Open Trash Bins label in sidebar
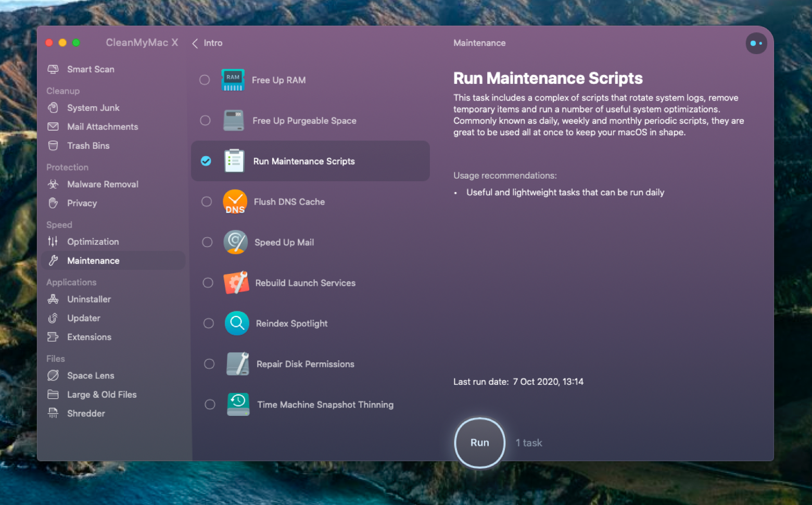This screenshot has width=812, height=505. click(x=88, y=146)
